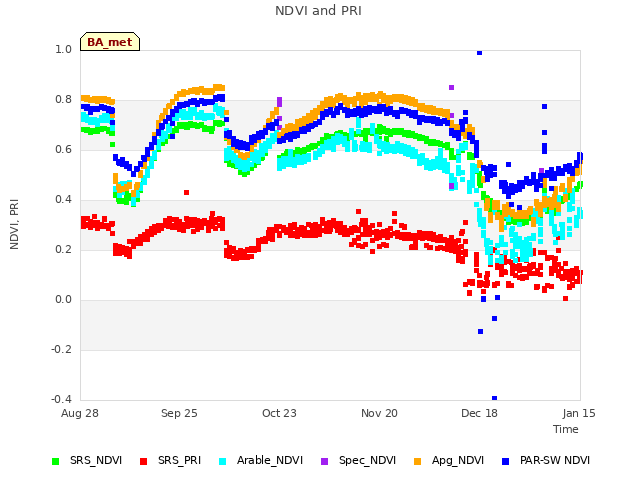Click the Jan 15 x-axis label
The width and height of the screenshot is (640, 480).
point(579,413)
